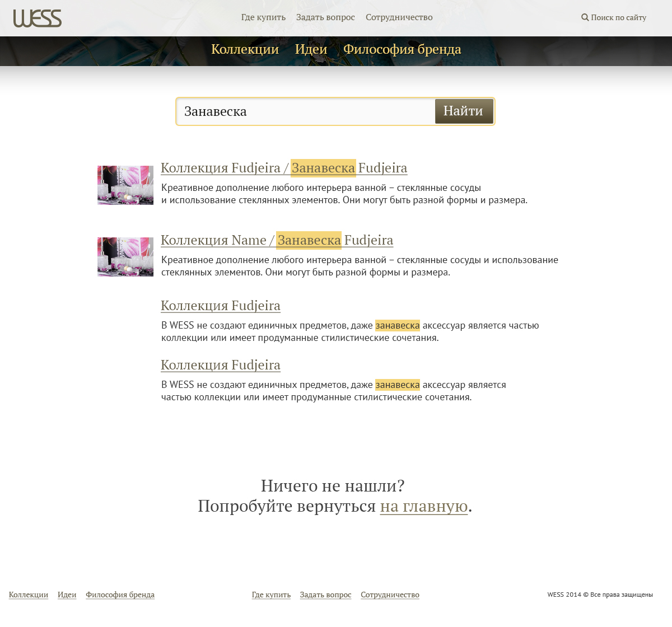Click the third result's description starting В WESS
This screenshot has width=672, height=627.
click(350, 331)
